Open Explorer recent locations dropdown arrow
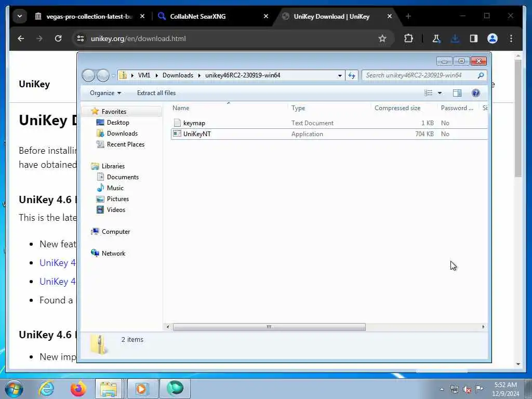The width and height of the screenshot is (532, 399). [113, 75]
